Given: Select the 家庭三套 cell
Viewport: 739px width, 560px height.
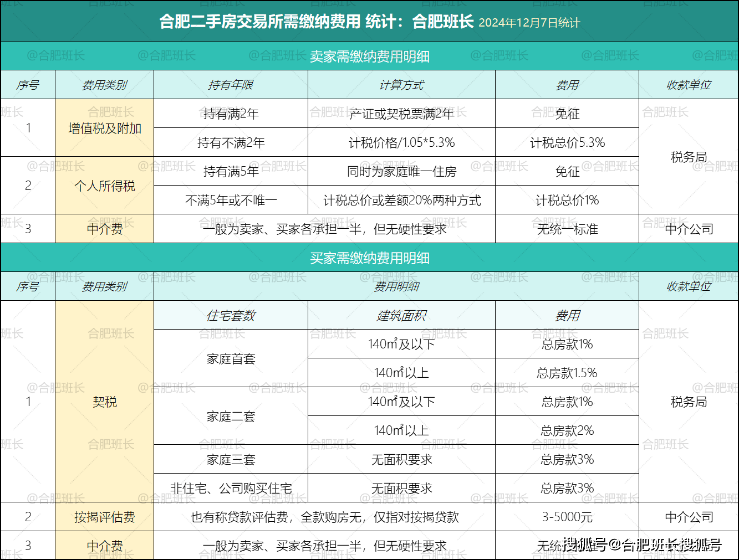Looking at the screenshot, I should 231,459.
